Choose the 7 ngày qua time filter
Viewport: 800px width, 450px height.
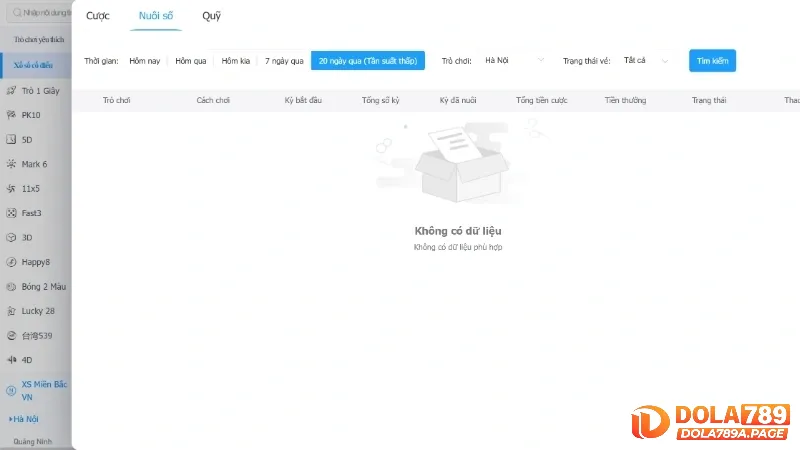pos(284,61)
